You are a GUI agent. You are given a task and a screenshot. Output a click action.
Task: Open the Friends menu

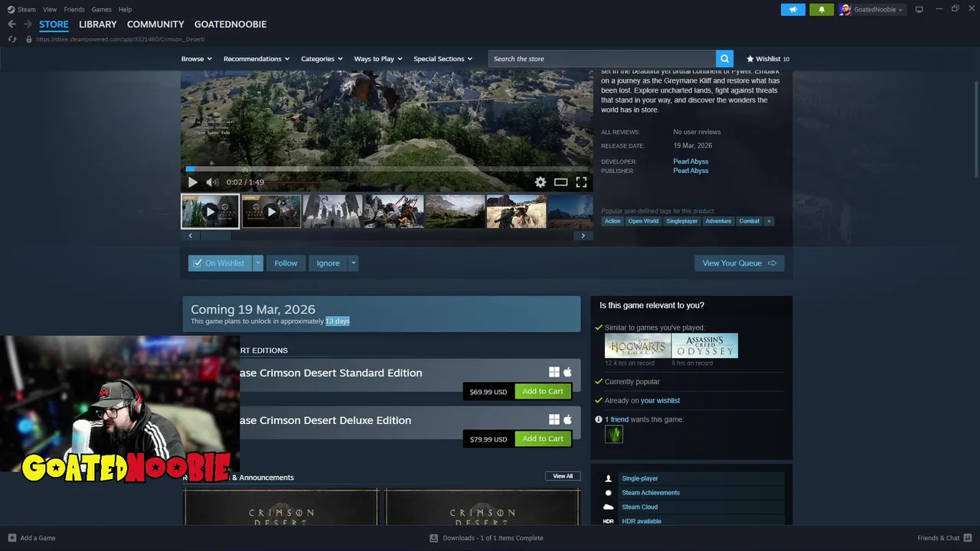pos(74,9)
